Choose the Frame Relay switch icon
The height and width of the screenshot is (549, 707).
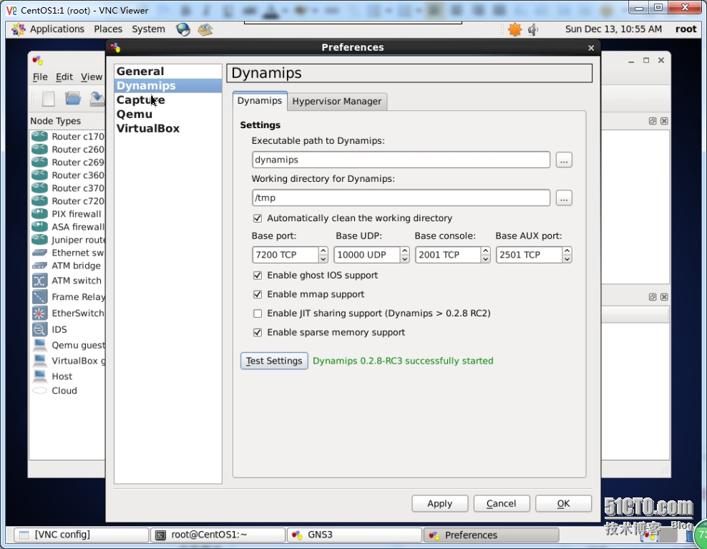coord(40,297)
